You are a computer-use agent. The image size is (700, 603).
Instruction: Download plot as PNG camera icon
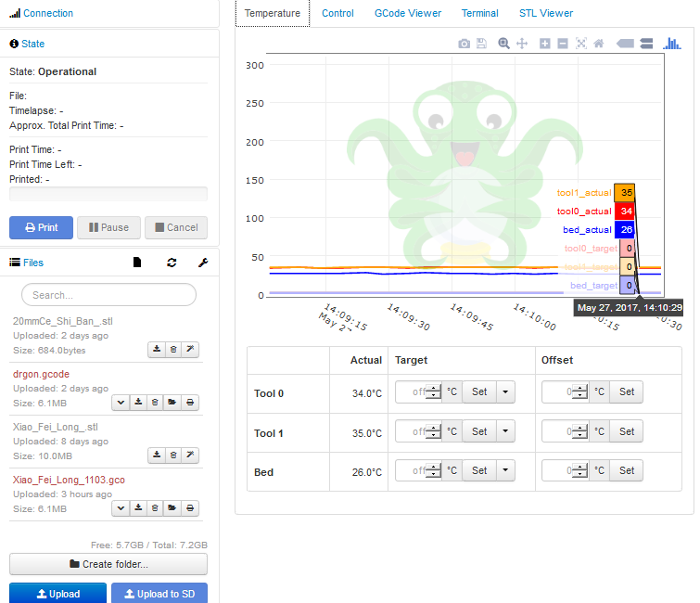(x=464, y=44)
